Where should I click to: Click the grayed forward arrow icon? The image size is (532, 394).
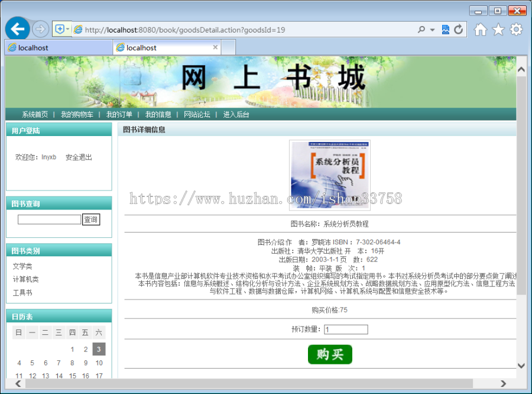click(x=40, y=29)
